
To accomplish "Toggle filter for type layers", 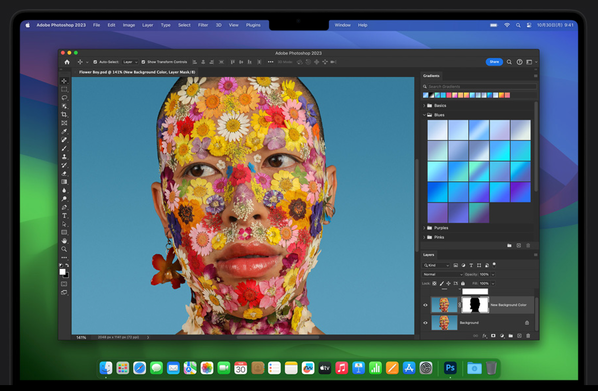I will click(471, 265).
